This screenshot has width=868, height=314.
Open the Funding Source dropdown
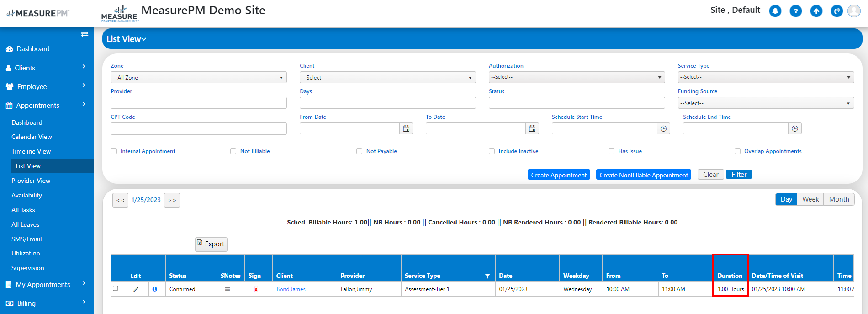(766, 103)
